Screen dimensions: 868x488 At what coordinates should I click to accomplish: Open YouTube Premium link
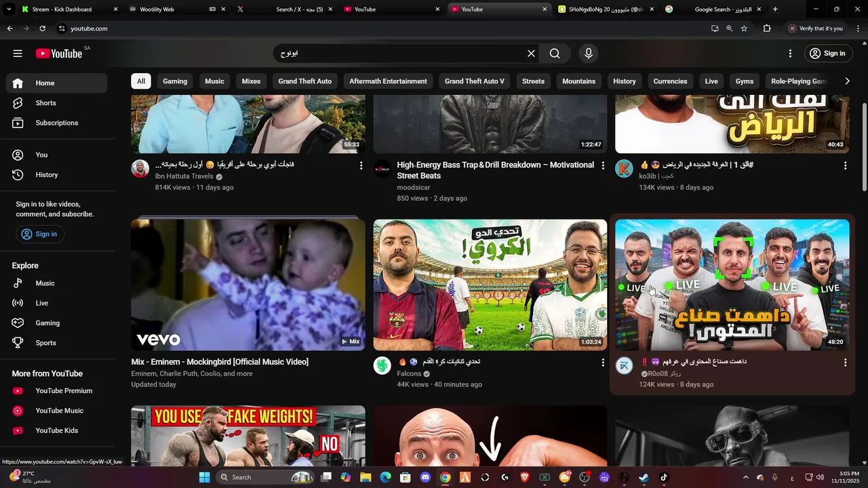pyautogui.click(x=57, y=391)
